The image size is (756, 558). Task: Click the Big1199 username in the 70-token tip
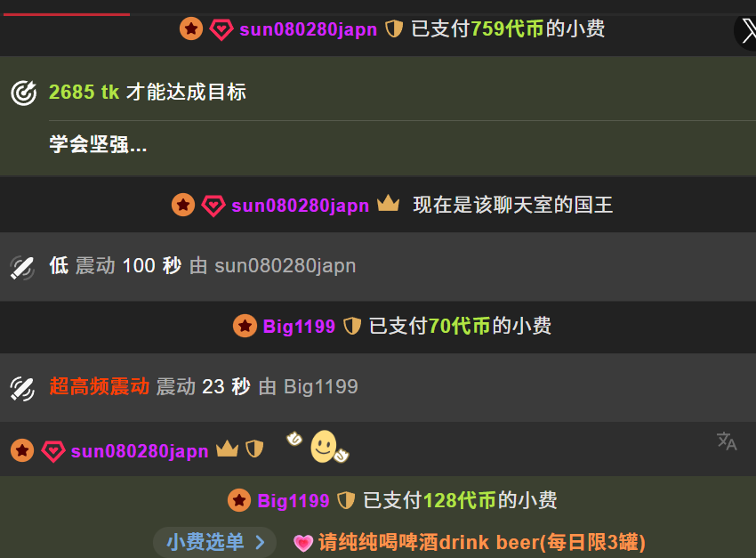point(299,327)
